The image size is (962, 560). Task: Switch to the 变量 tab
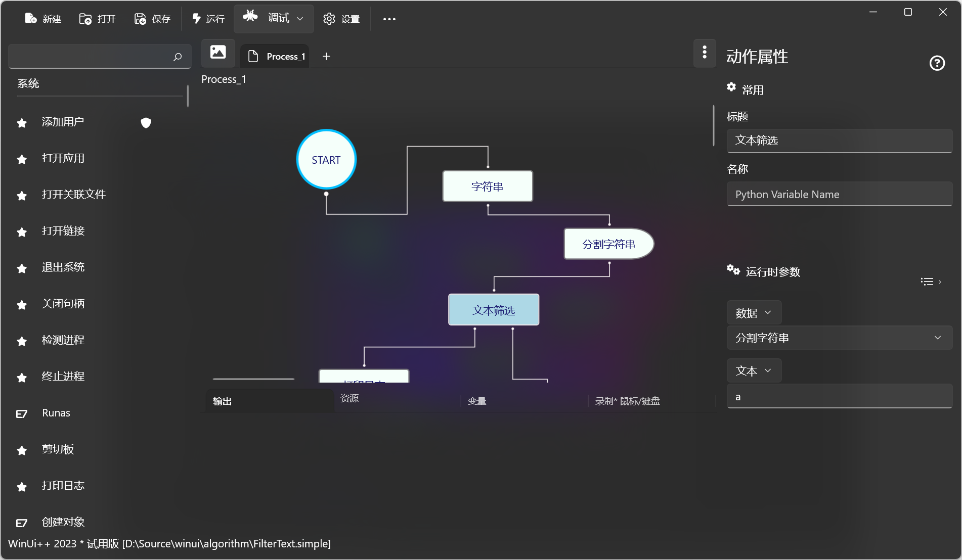click(x=477, y=401)
